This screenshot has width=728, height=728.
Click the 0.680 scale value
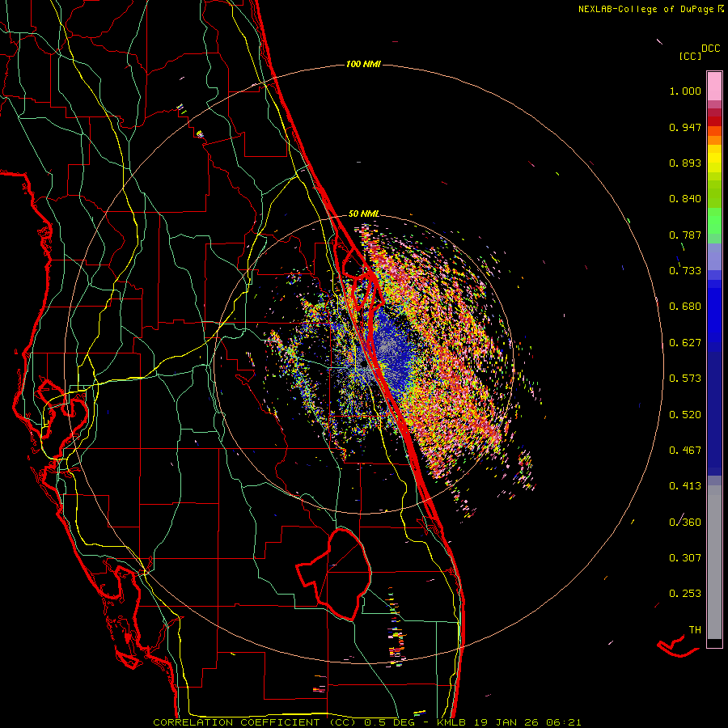685,307
